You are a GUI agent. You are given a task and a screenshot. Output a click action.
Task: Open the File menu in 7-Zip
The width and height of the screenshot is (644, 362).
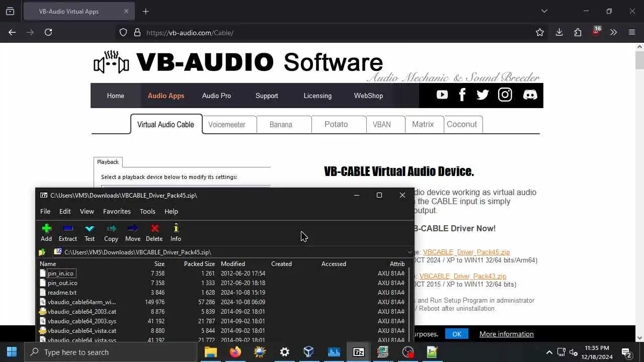(x=45, y=211)
